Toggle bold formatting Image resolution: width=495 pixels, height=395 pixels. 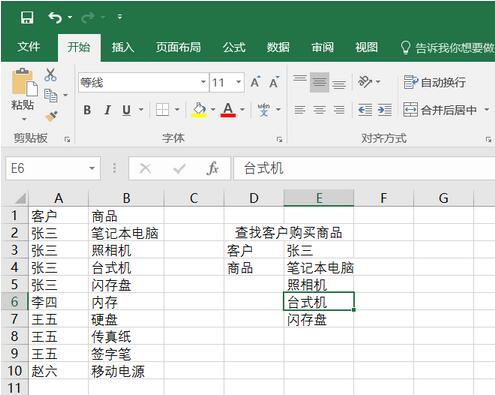(87, 110)
